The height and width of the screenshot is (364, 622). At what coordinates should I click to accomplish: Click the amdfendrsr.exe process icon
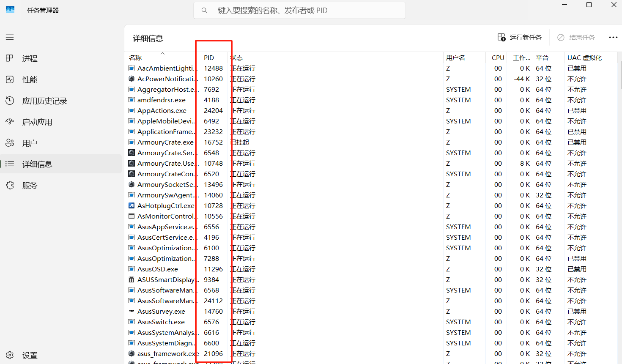(x=132, y=100)
